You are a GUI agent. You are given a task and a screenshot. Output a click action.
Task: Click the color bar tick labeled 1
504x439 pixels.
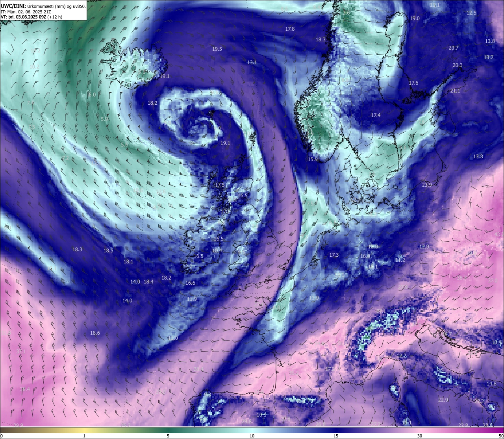(x=84, y=436)
